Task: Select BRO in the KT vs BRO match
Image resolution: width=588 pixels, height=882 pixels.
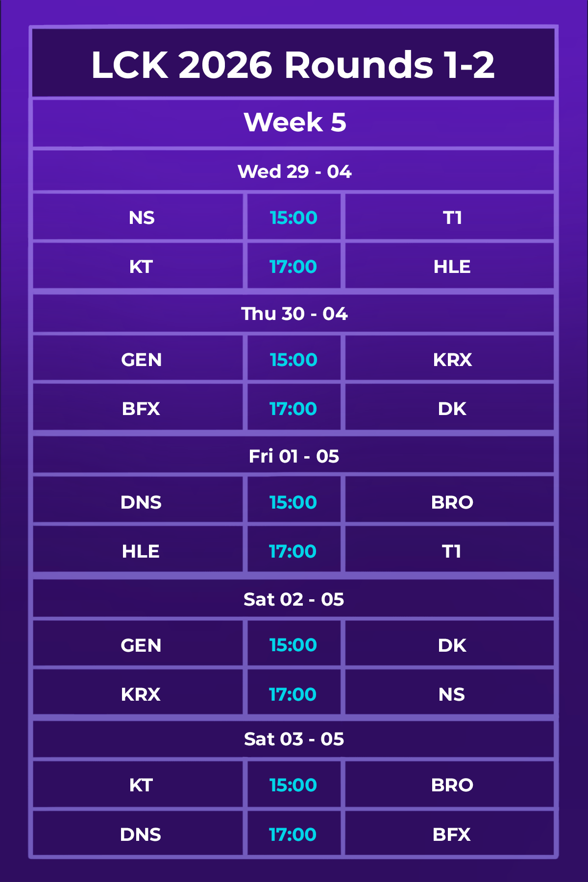Action: coord(452,785)
